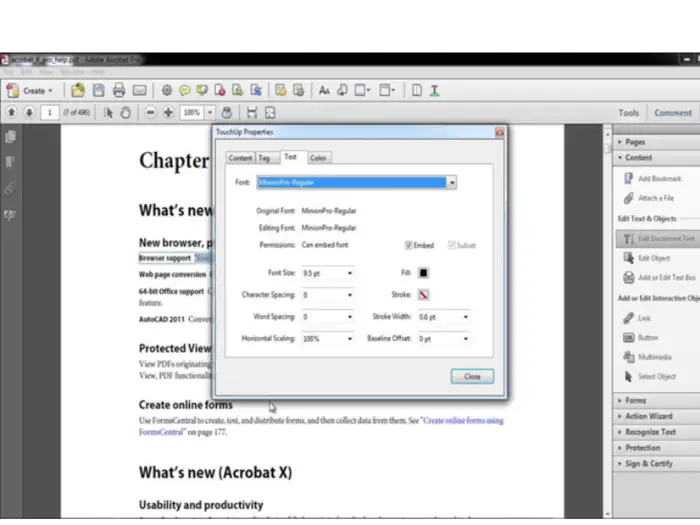This screenshot has width=700, height=525.
Task: Toggle the Subset checkbox
Action: click(453, 245)
